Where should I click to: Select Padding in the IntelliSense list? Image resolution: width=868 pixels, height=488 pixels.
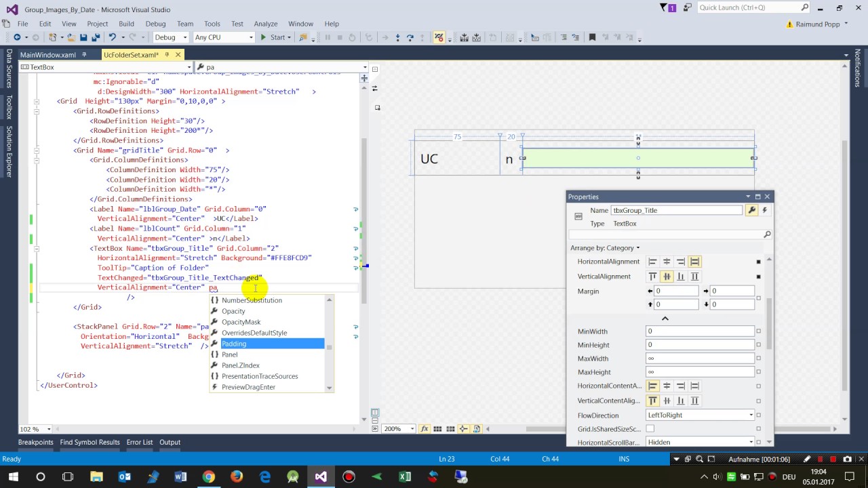pos(267,344)
